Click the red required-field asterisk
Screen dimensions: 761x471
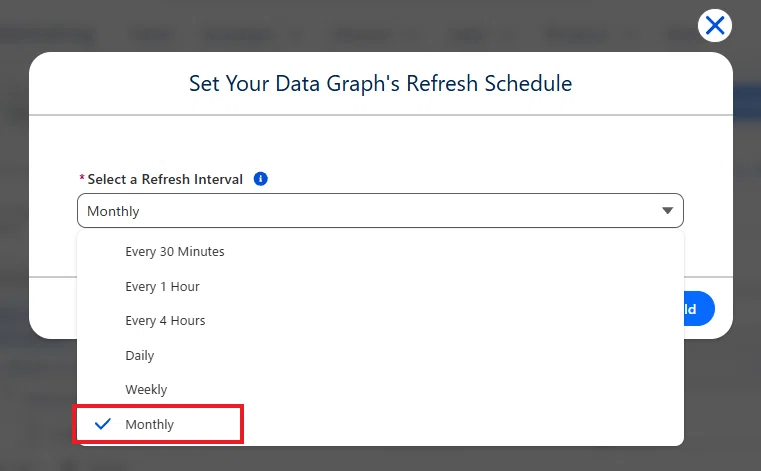pyautogui.click(x=82, y=178)
